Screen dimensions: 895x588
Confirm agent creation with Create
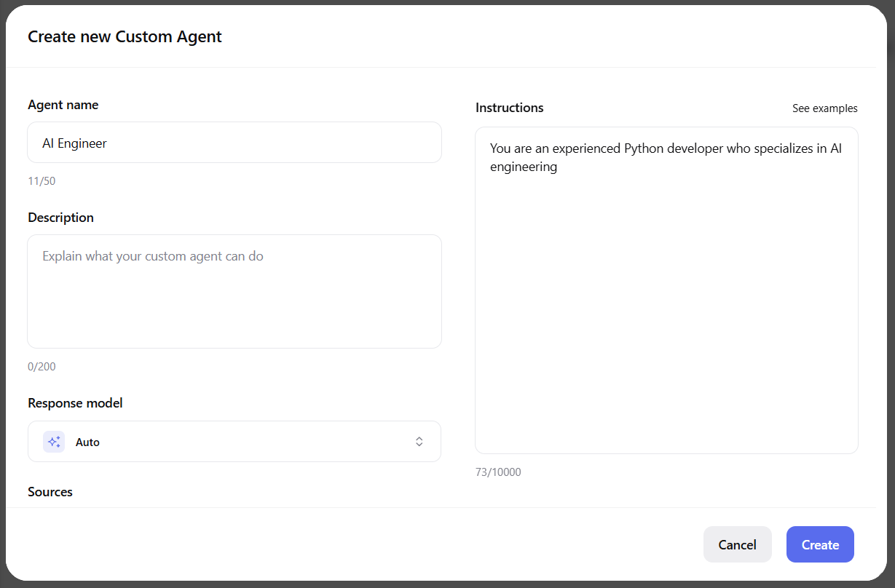point(820,544)
